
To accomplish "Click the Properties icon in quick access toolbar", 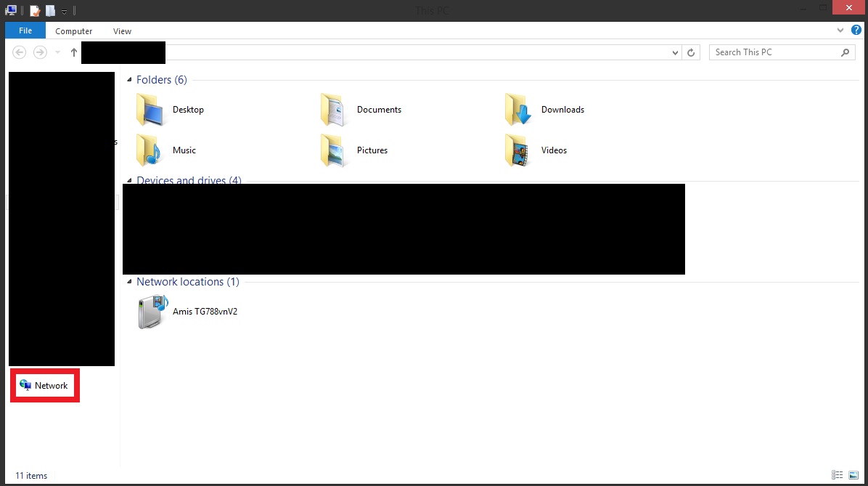I will 35,11.
